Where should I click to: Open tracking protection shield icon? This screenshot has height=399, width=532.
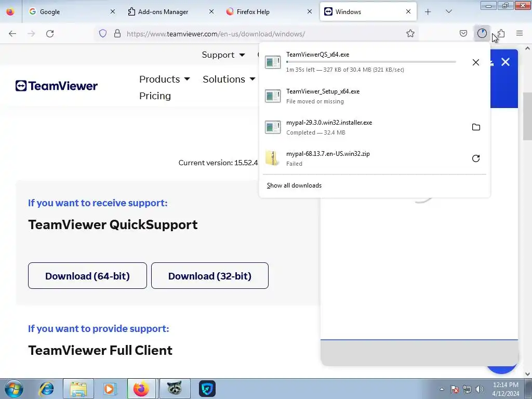103,33
